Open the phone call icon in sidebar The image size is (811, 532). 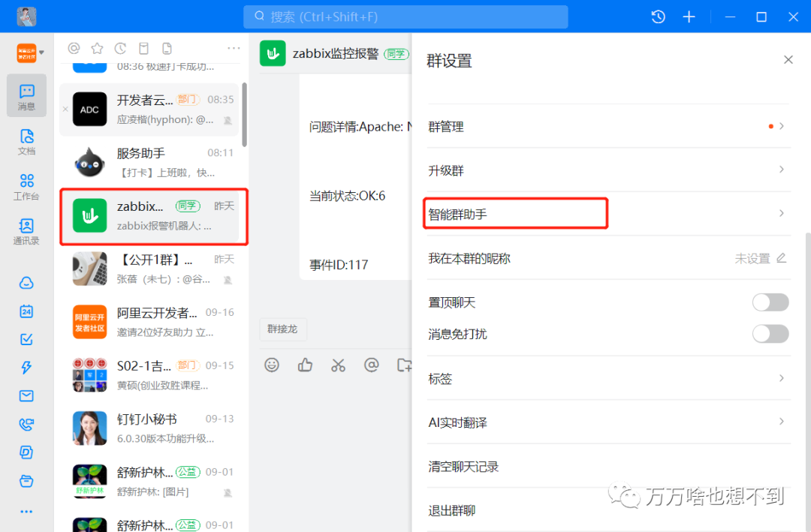[26, 424]
